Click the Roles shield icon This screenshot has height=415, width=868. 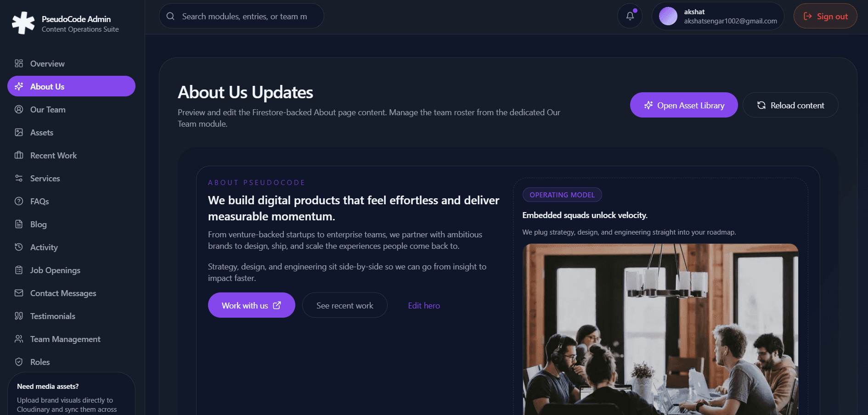tap(19, 362)
